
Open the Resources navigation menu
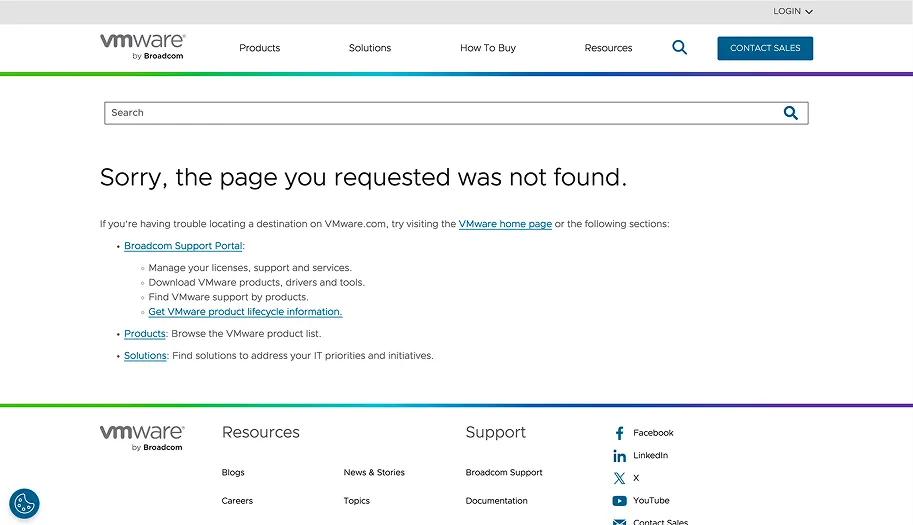pyautogui.click(x=608, y=48)
